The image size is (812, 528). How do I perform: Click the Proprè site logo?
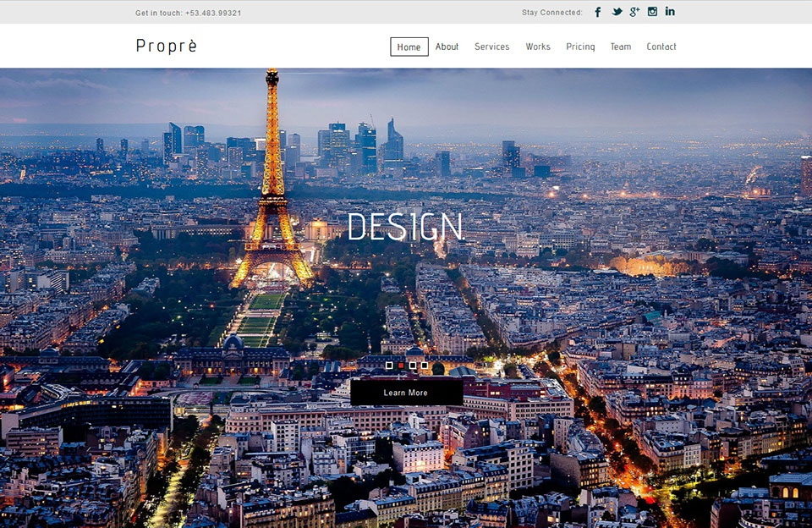[167, 46]
